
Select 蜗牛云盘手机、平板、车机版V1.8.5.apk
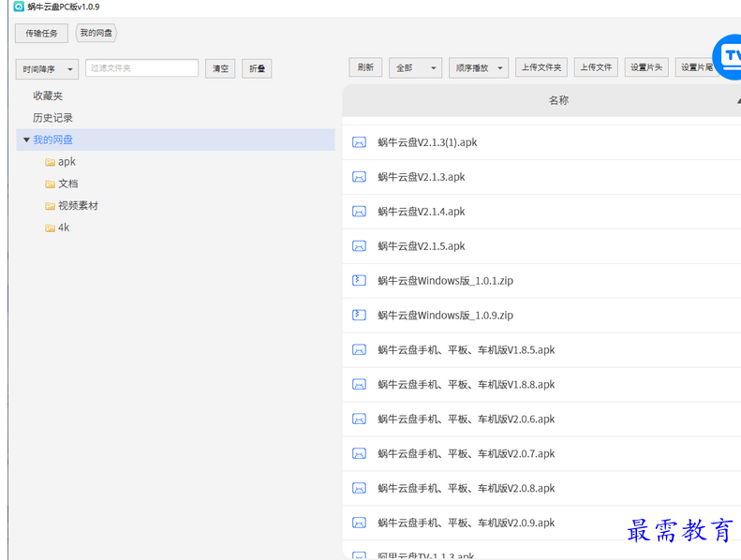tap(466, 349)
